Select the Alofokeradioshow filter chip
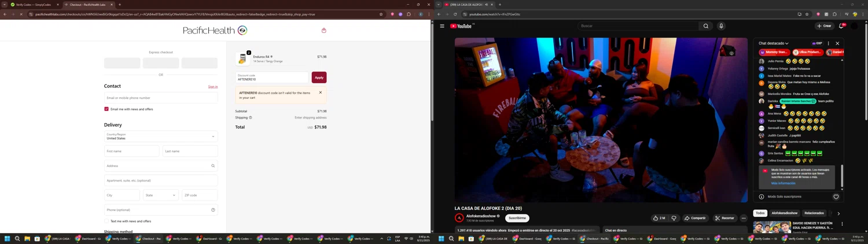Image resolution: width=868 pixels, height=244 pixels. [785, 213]
